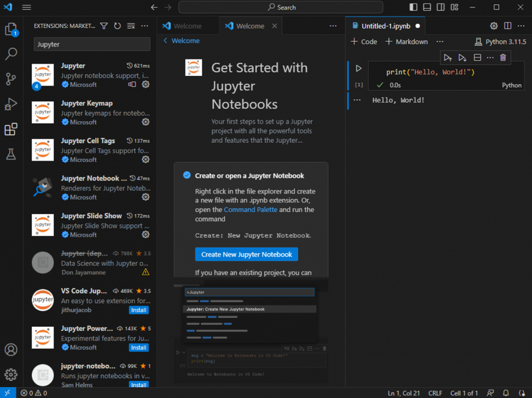Viewport: 532px width, 398px height.
Task: Filter extensions with the funnel icon
Action: click(104, 26)
